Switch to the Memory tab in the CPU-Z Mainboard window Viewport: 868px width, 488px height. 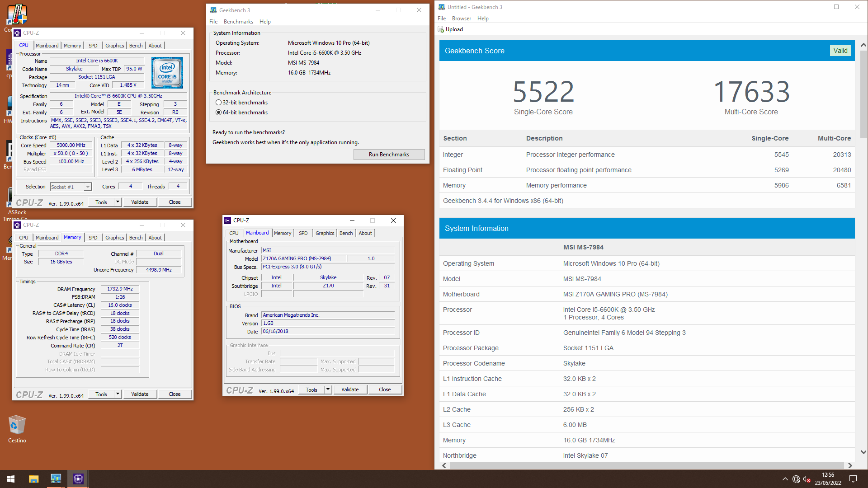pos(283,233)
